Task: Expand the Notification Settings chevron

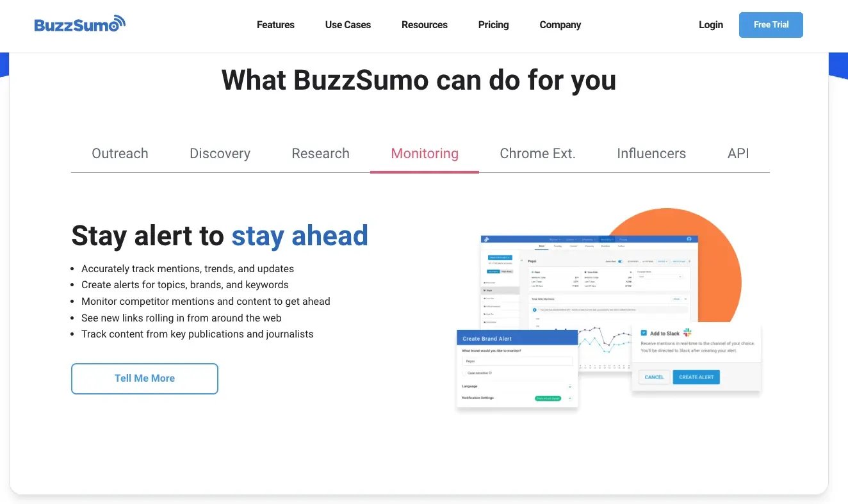Action: (x=570, y=398)
